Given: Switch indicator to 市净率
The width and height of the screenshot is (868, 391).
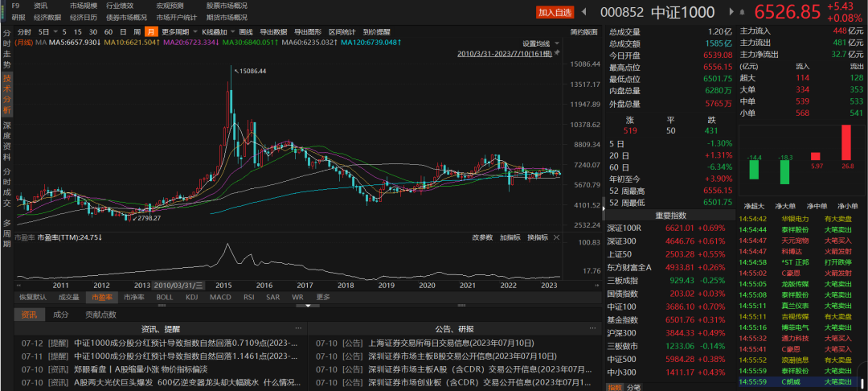Looking at the screenshot, I should 134,298.
